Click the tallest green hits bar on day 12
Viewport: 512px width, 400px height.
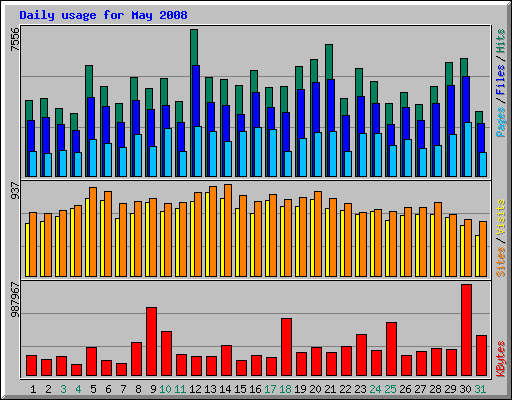click(194, 47)
